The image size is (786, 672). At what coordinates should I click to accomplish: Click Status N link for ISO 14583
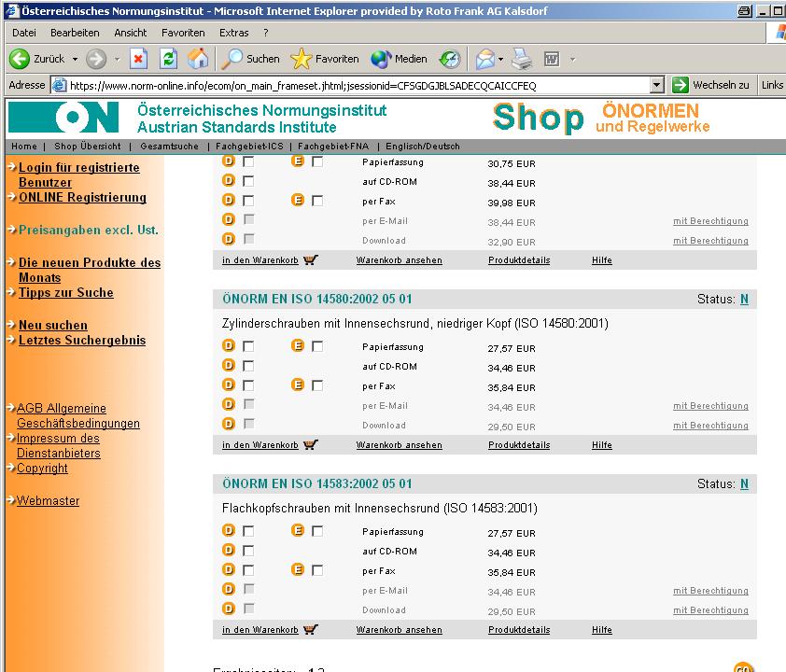pos(744,484)
